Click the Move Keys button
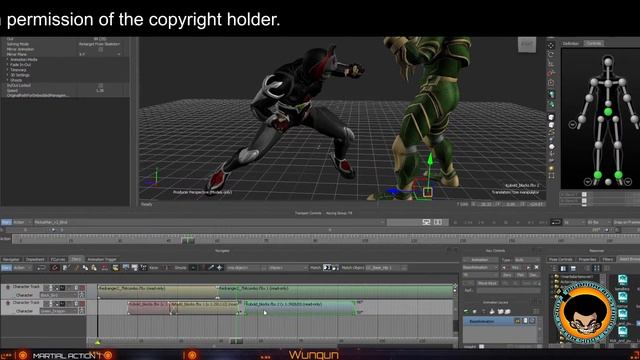This screenshot has height=360, width=640. (487, 283)
